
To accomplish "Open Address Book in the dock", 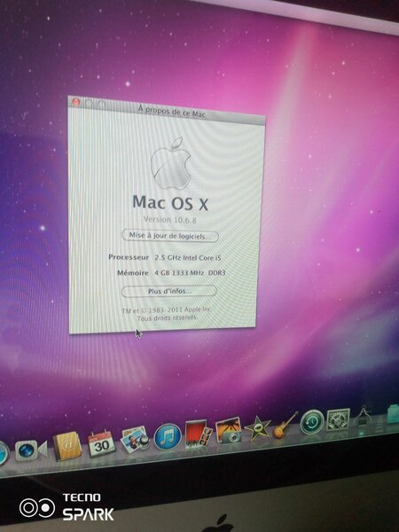I will 67,446.
